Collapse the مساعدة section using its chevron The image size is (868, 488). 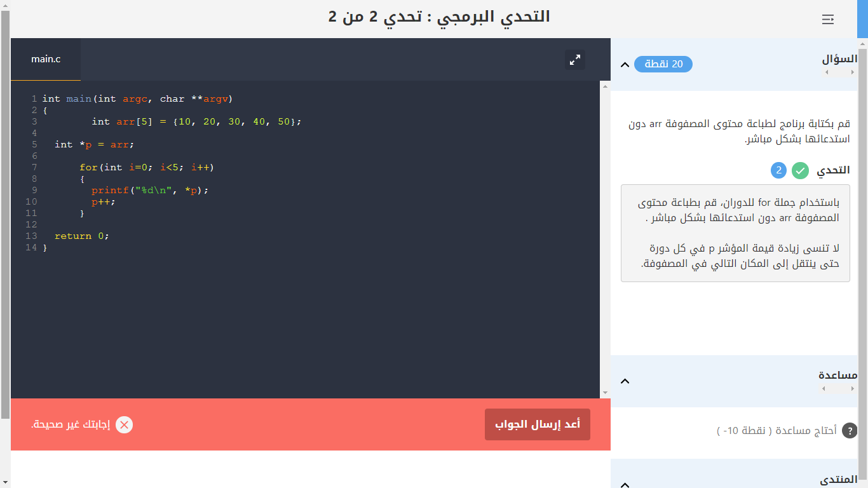tap(625, 381)
